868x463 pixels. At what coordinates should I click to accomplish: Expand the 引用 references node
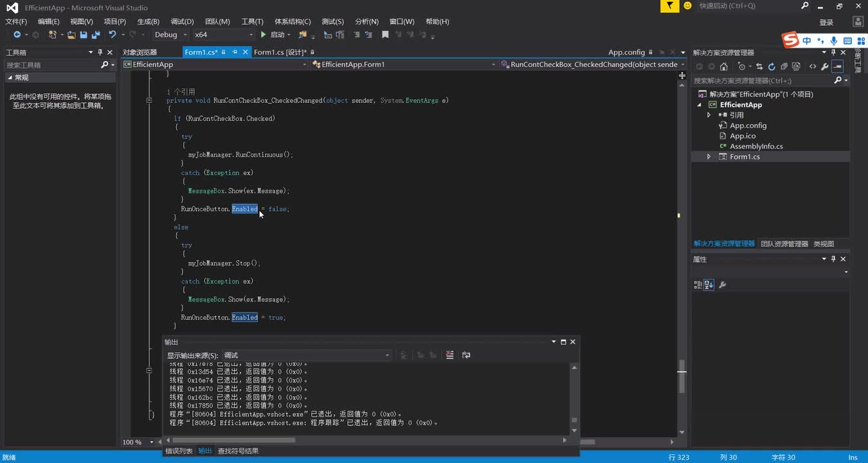709,115
